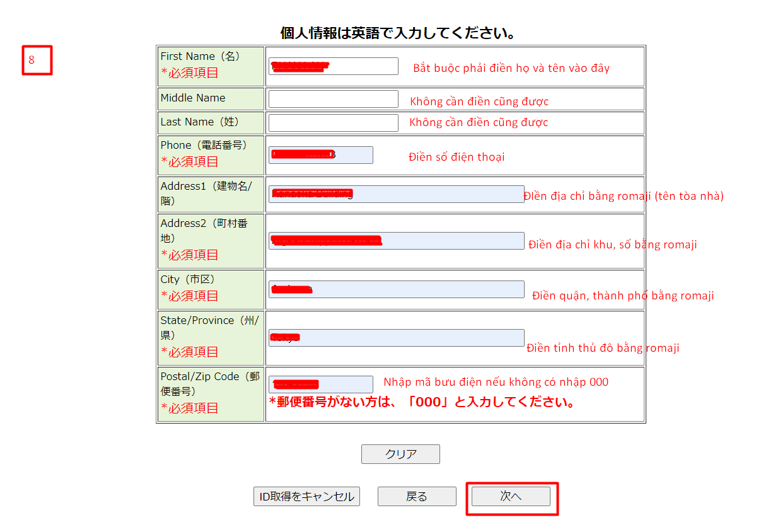Click into the Last Name field
Image resolution: width=768 pixels, height=532 pixels.
click(x=333, y=123)
